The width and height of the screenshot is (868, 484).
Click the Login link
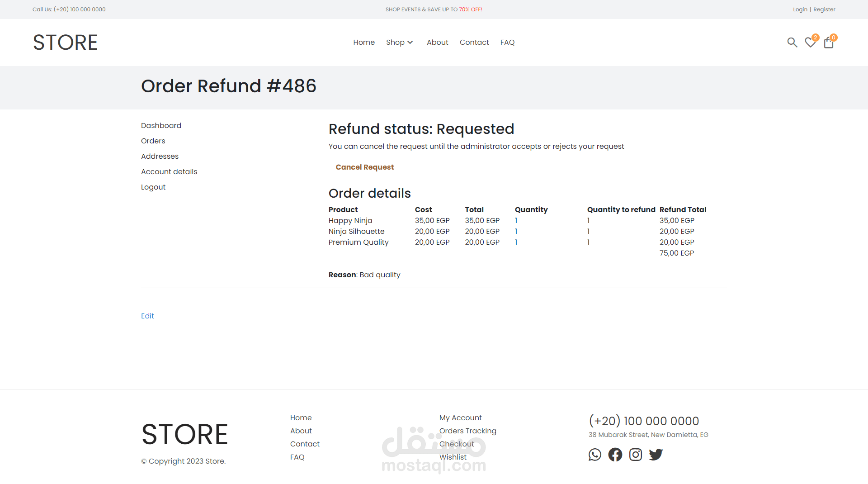click(800, 9)
